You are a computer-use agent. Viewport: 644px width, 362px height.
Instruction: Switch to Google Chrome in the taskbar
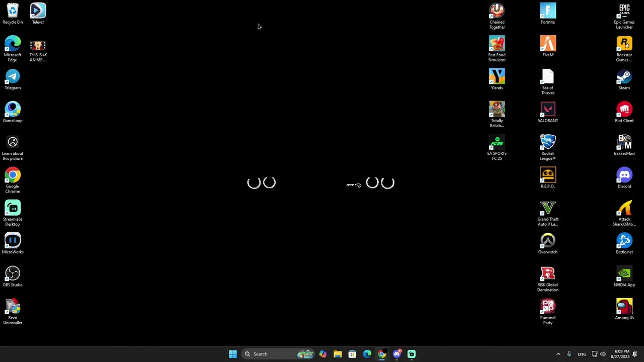382,354
